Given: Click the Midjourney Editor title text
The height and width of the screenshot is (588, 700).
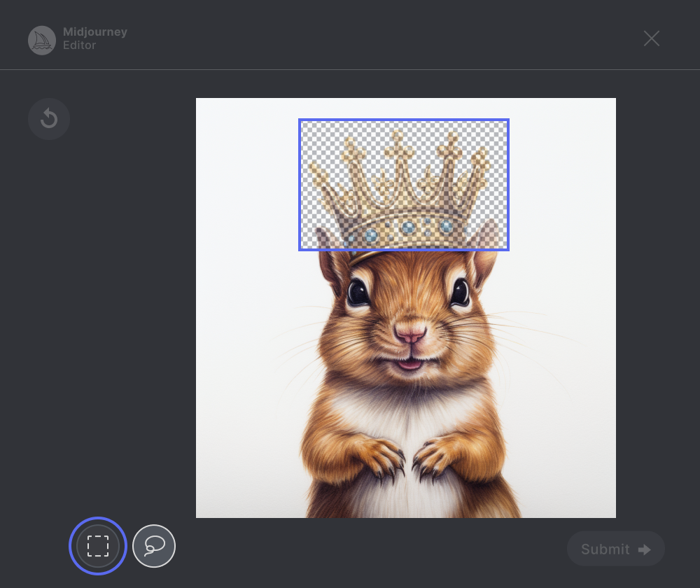Looking at the screenshot, I should click(x=94, y=38).
